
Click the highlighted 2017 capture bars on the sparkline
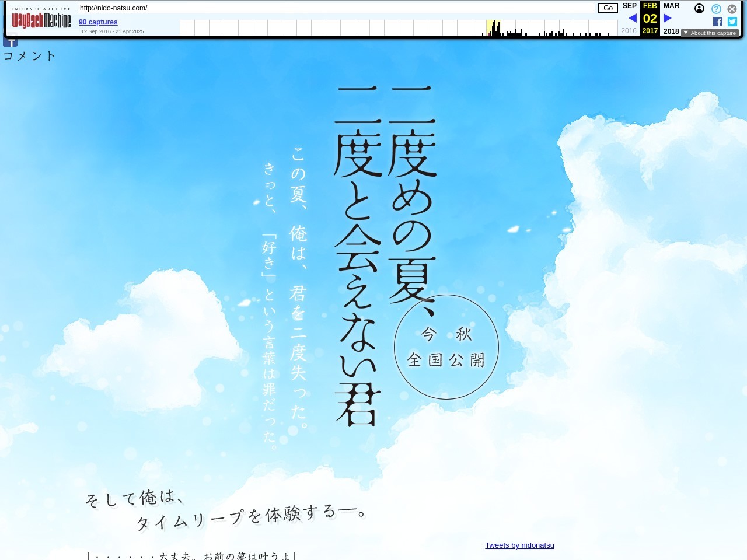coord(494,28)
